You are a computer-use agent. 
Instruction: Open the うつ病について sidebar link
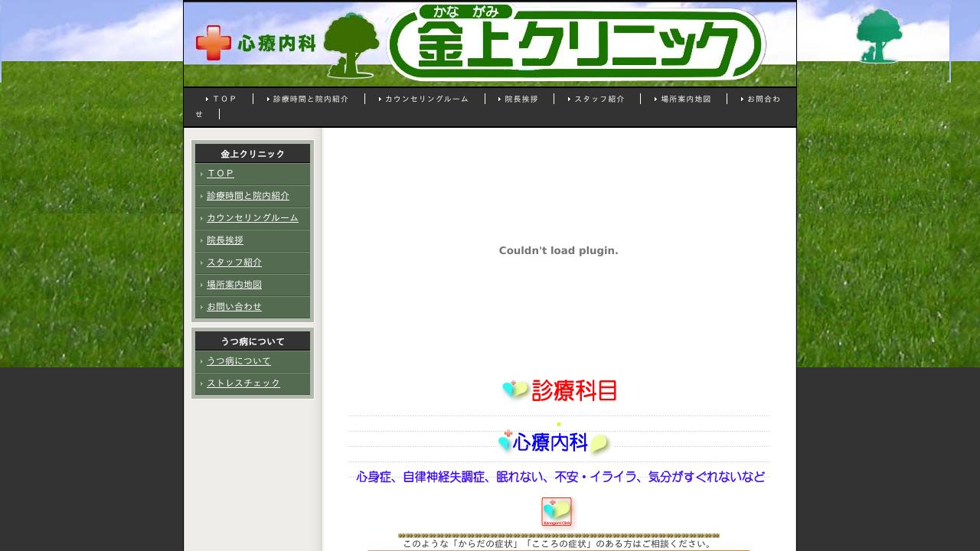click(237, 361)
